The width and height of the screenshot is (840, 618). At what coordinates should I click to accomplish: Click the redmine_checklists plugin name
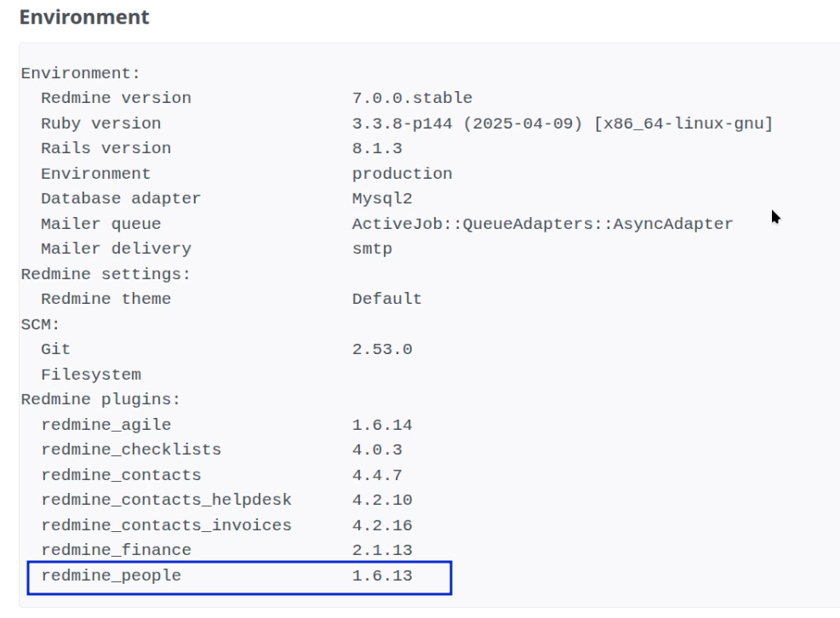(131, 449)
